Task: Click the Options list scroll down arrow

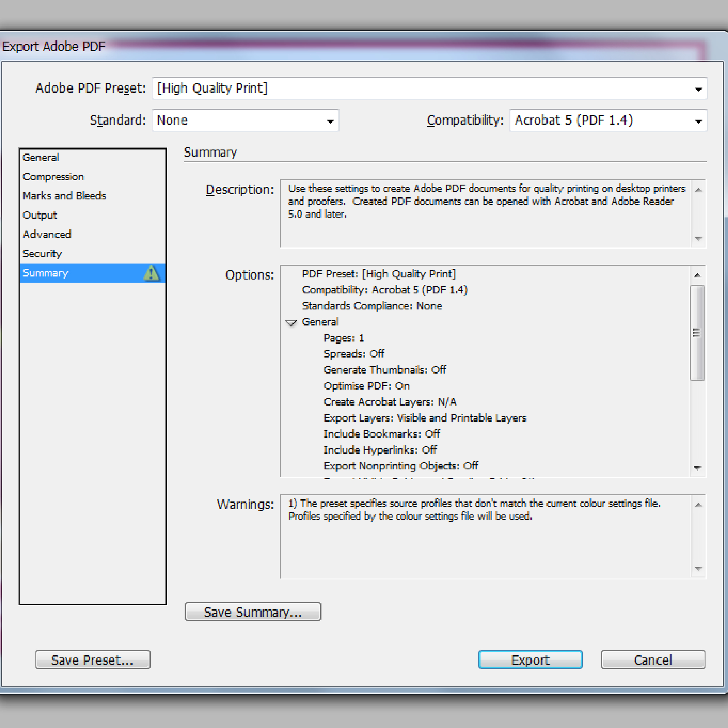Action: (697, 468)
